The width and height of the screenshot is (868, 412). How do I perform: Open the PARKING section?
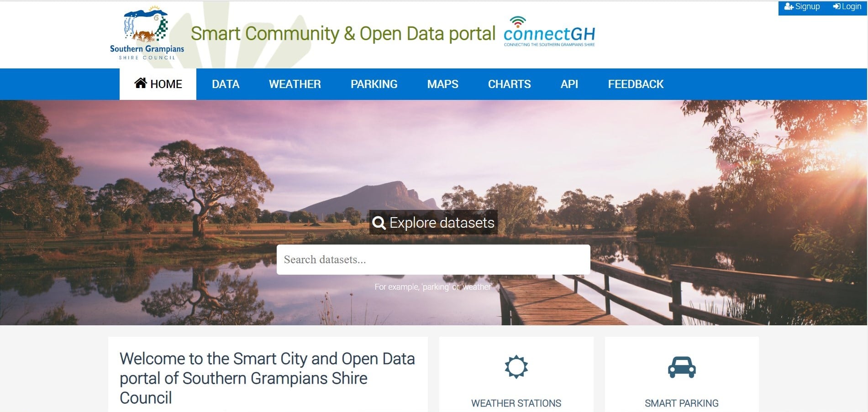click(374, 84)
